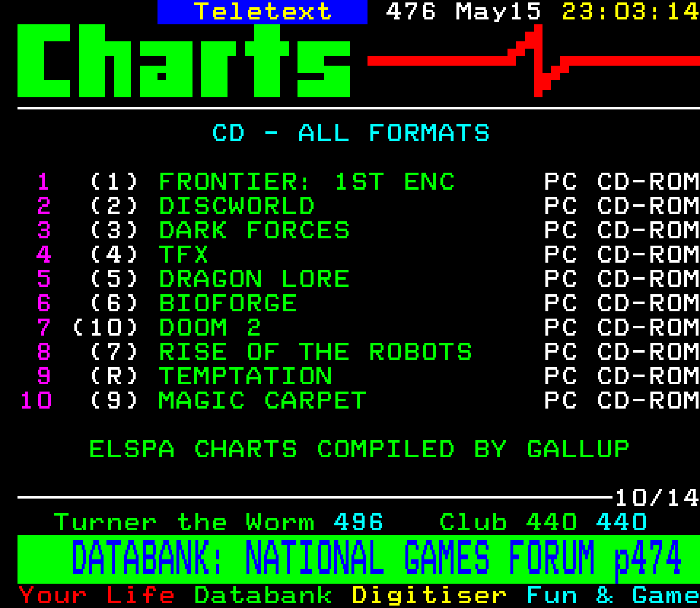Click magenta rank number 1
The image size is (700, 608).
click(44, 182)
